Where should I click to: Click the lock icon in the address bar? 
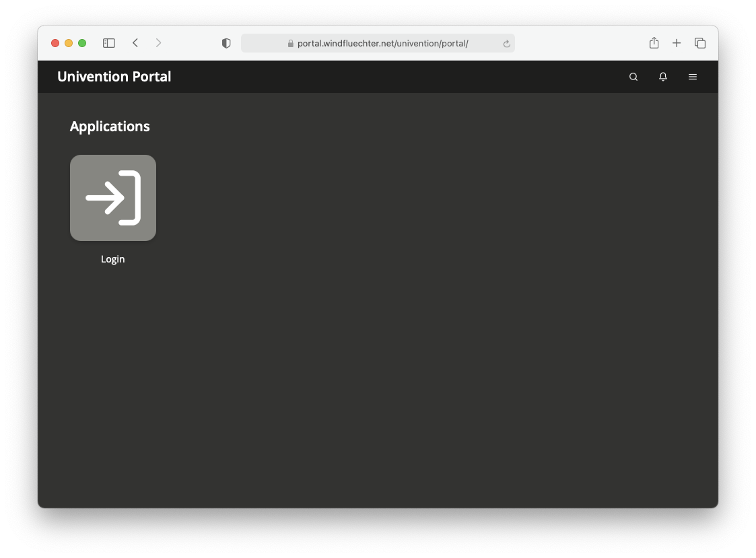point(291,43)
